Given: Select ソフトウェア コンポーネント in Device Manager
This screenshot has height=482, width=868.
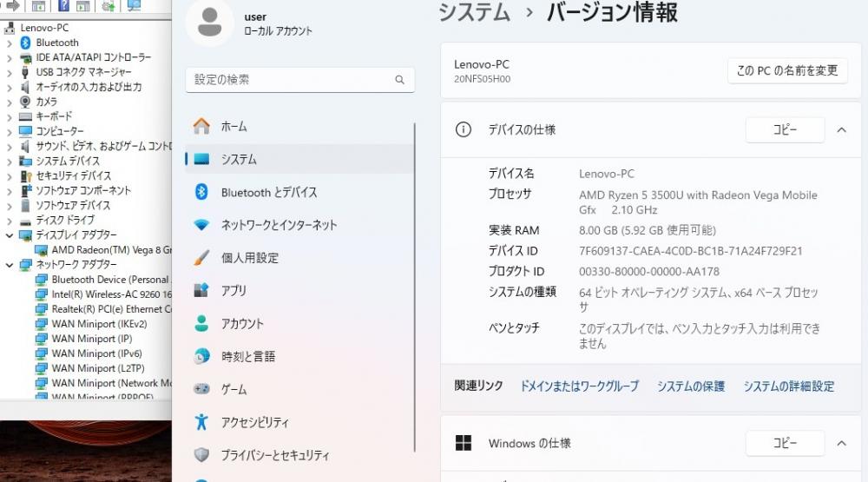Looking at the screenshot, I should pyautogui.click(x=83, y=190).
